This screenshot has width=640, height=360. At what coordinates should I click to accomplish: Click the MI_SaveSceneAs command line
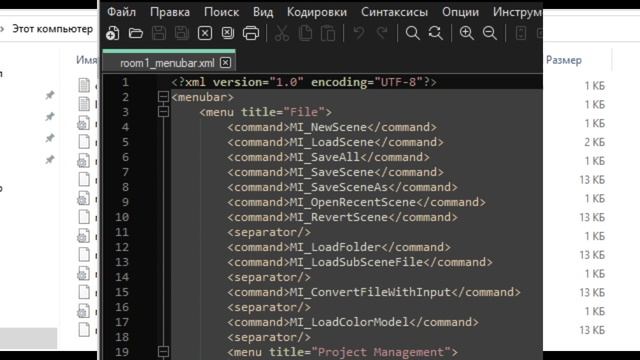(342, 187)
